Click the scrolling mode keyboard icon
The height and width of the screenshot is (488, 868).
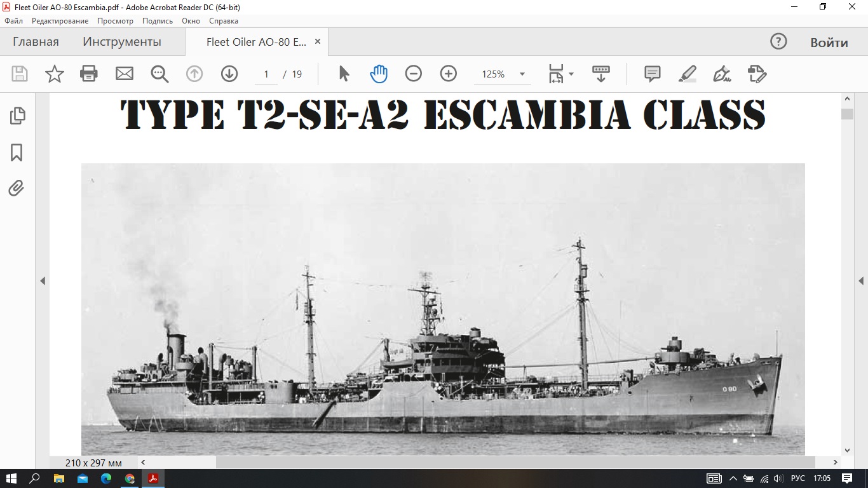(x=600, y=74)
